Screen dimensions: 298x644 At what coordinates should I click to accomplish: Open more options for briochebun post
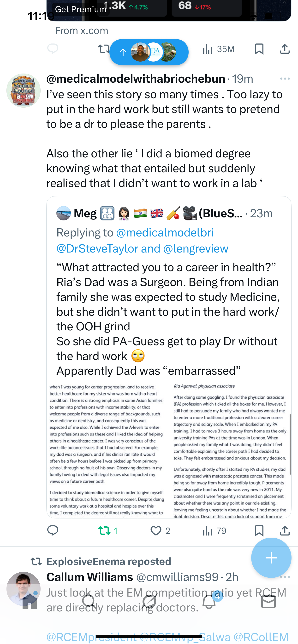285,79
